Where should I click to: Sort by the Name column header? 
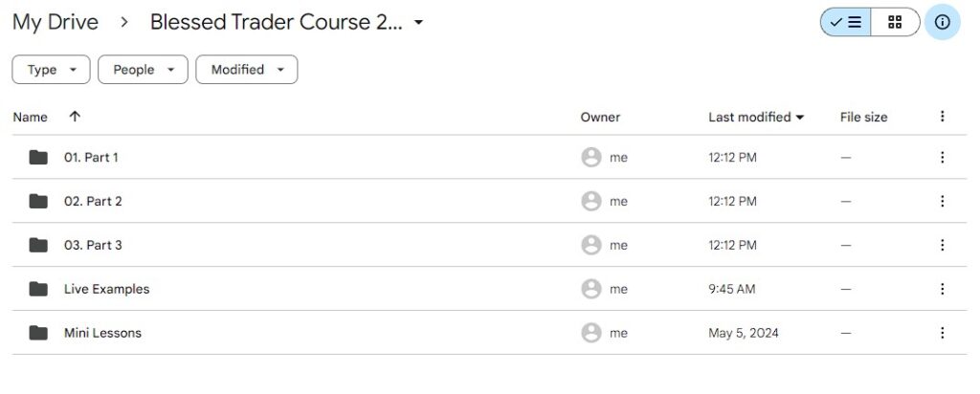point(30,117)
